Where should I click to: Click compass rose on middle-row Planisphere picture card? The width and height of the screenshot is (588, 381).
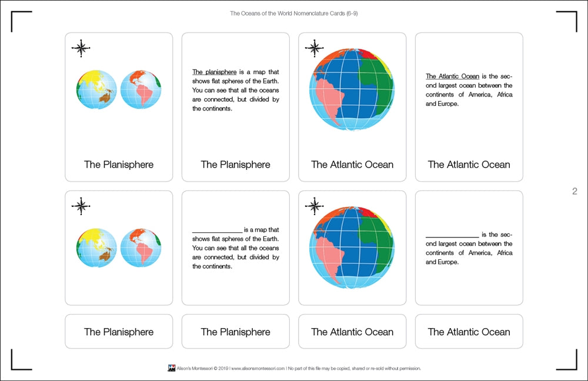click(81, 206)
